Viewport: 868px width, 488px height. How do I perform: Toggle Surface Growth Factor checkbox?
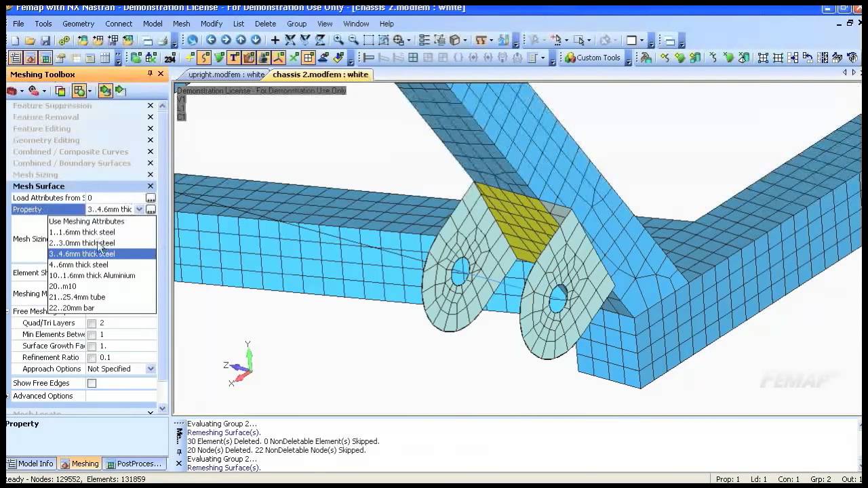coord(92,346)
